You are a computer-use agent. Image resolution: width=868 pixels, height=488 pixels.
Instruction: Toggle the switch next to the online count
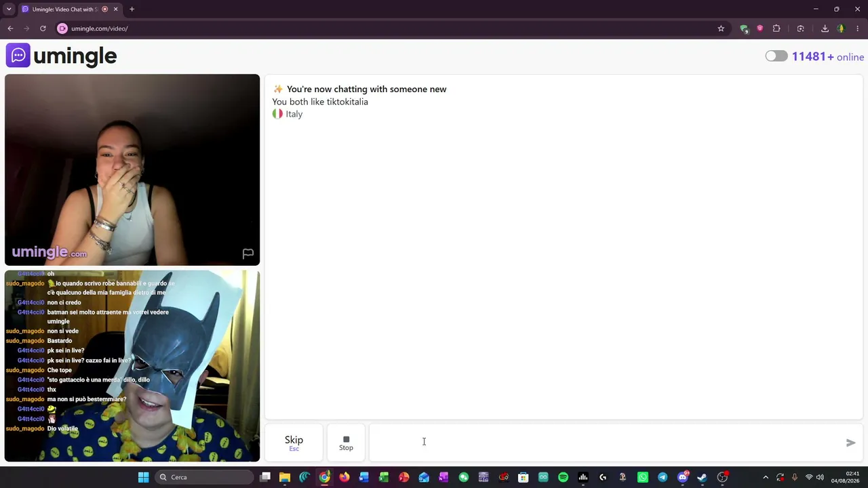[x=776, y=56]
